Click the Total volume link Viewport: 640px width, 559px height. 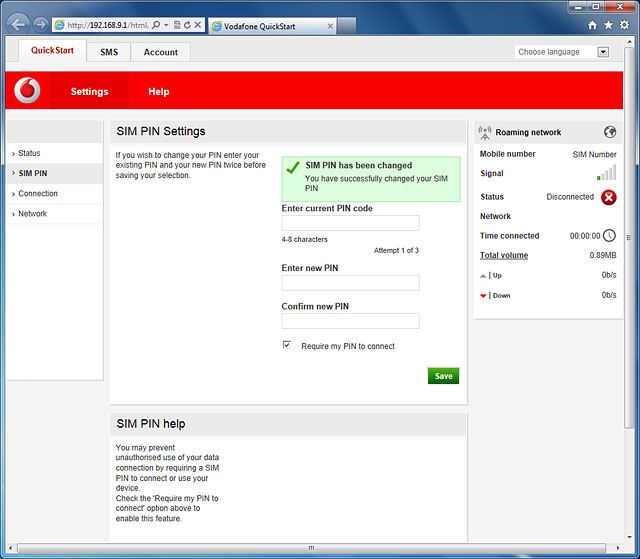pos(504,255)
